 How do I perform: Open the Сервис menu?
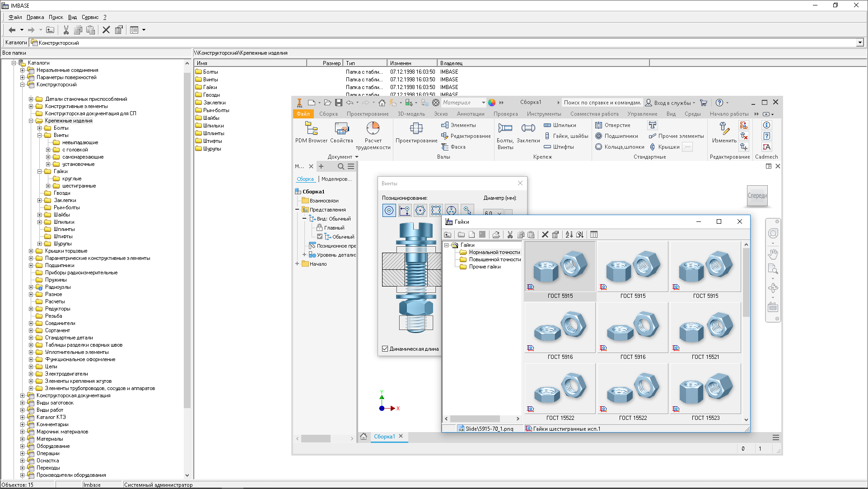click(x=90, y=17)
